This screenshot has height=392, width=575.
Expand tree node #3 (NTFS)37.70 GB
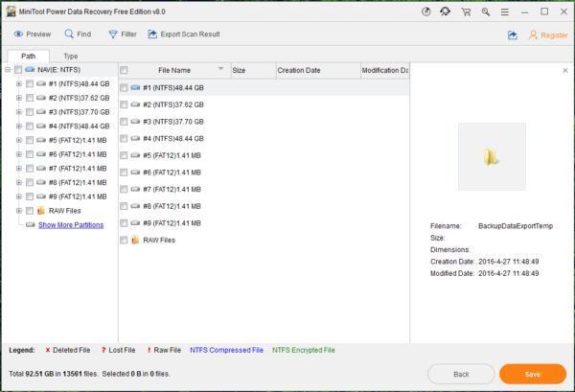click(19, 112)
